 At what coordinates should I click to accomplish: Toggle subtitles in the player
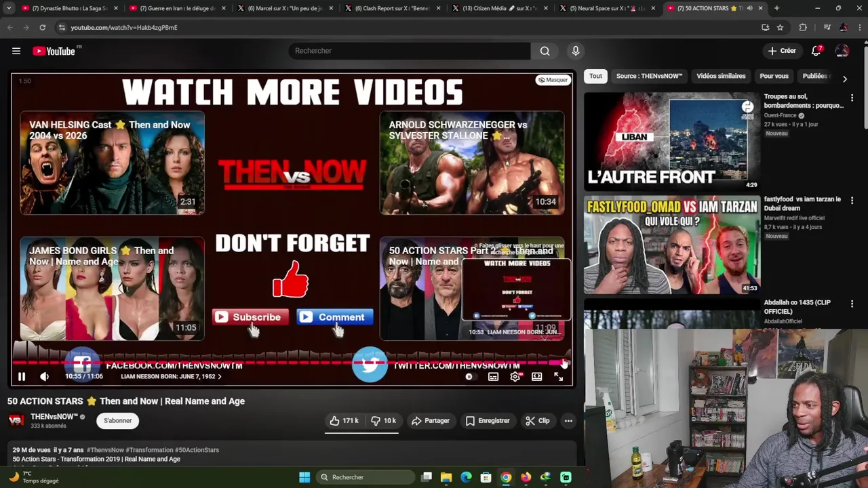[494, 377]
